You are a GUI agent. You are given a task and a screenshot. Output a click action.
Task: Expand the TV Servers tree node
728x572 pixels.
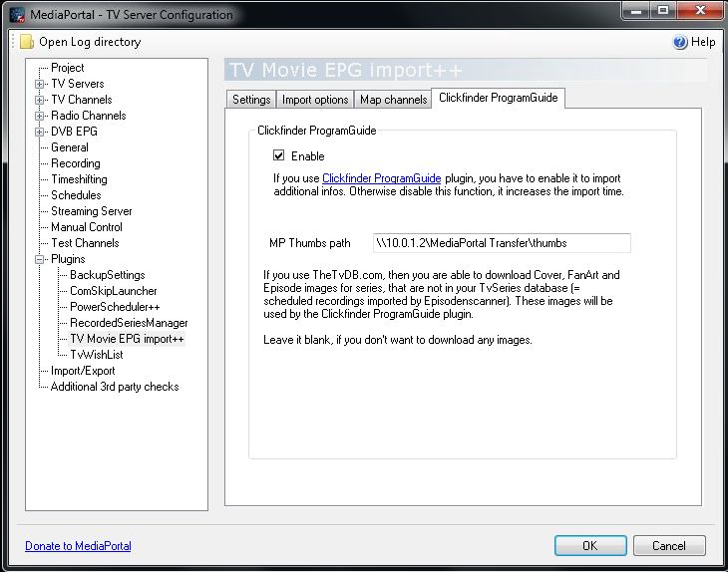point(40,84)
